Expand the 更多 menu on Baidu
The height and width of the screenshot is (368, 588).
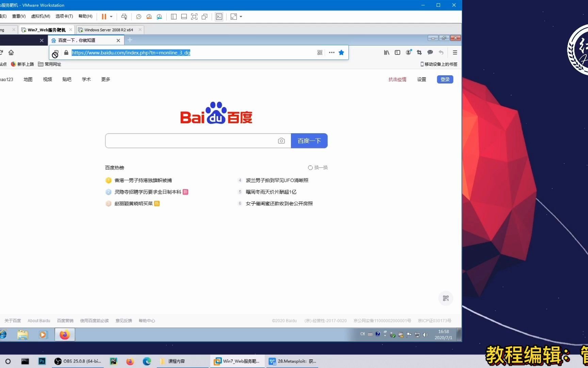pyautogui.click(x=105, y=79)
